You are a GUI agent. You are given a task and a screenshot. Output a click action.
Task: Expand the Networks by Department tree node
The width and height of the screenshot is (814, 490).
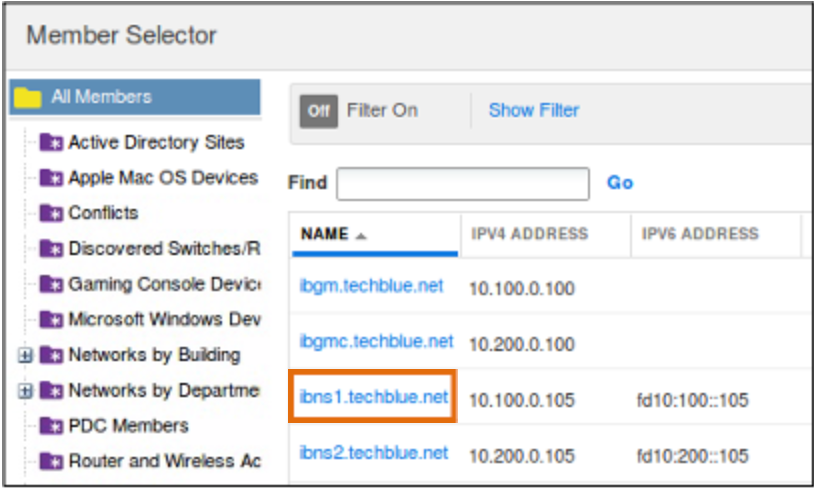pos(25,390)
